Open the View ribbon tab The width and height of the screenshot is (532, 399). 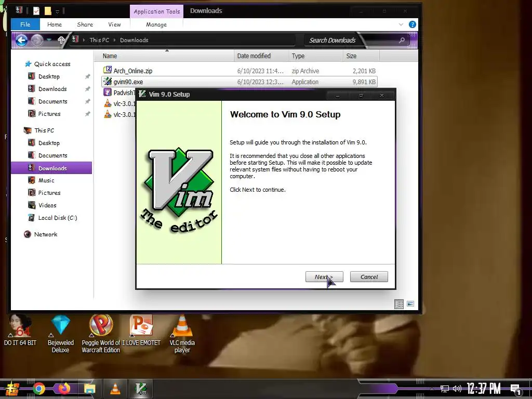[x=114, y=24]
